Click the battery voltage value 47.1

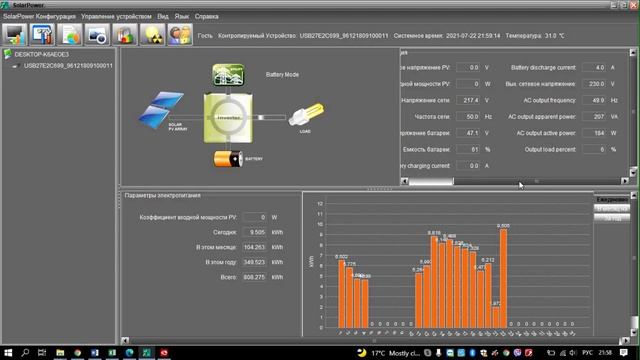click(468, 133)
